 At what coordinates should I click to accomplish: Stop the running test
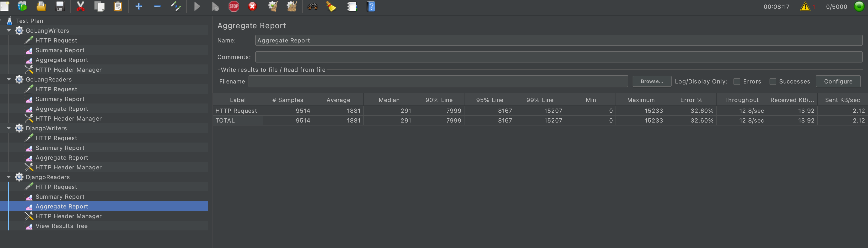click(x=234, y=6)
